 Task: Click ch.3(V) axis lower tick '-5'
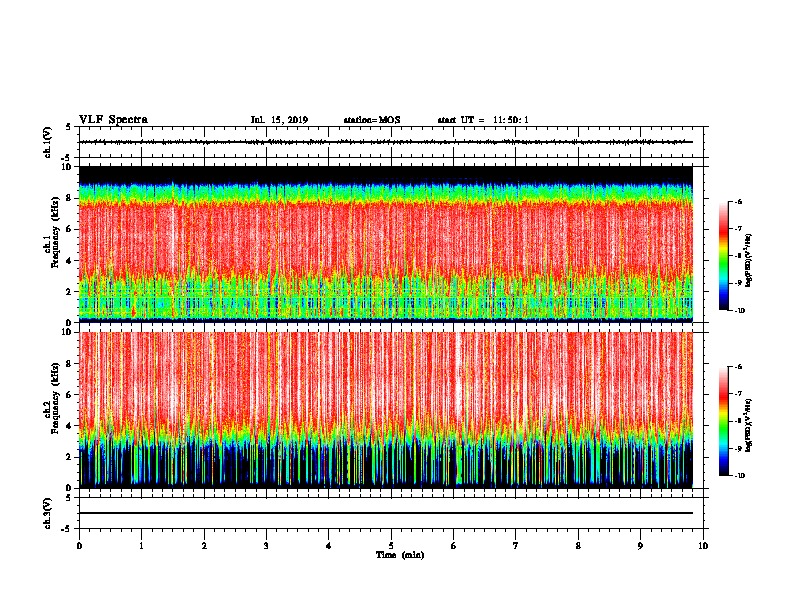68,529
